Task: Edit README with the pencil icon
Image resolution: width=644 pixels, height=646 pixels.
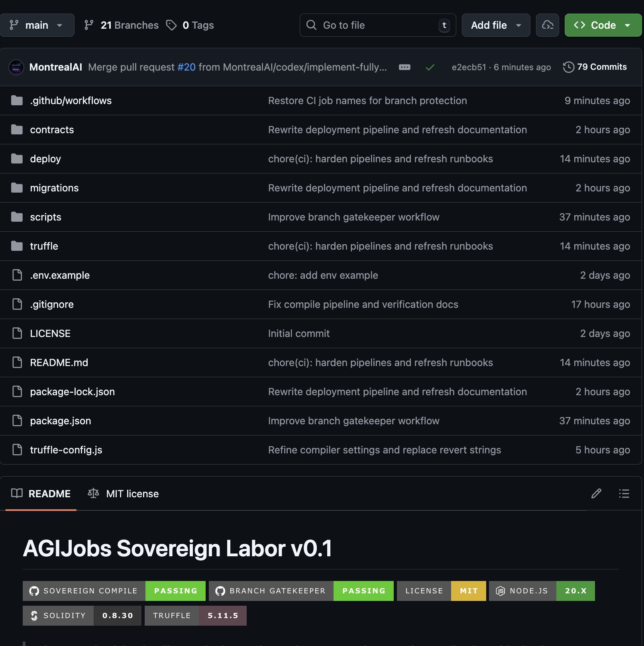Action: [x=596, y=494]
